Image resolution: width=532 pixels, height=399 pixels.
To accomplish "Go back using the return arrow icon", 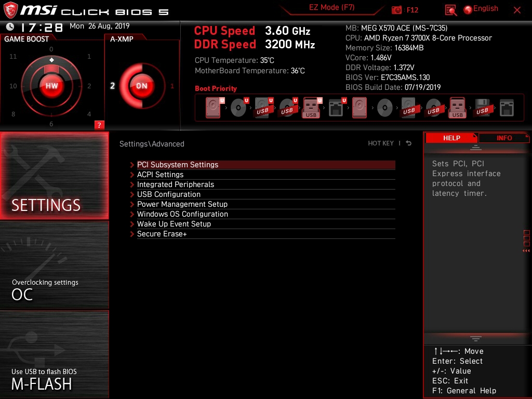I will tap(408, 143).
